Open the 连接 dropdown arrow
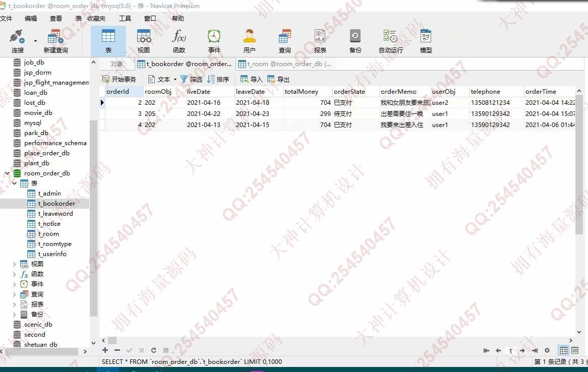The width and height of the screenshot is (588, 372). [x=35, y=41]
